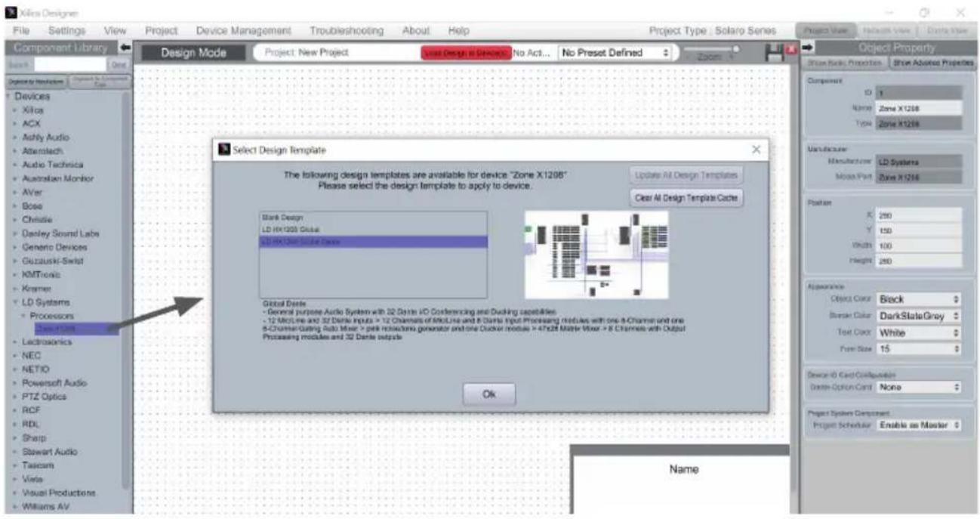
Task: Select LD HX1208 Global Dante template
Action: [374, 242]
